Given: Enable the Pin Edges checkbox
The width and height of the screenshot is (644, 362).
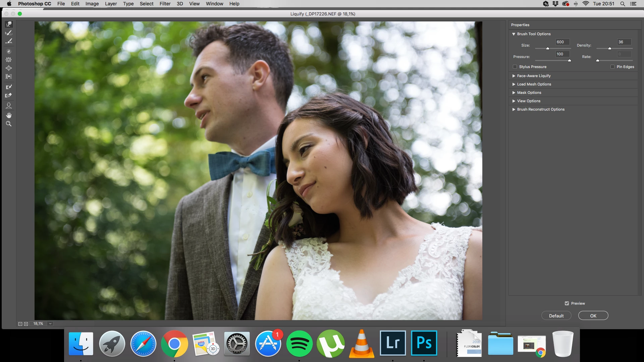Looking at the screenshot, I should (612, 67).
